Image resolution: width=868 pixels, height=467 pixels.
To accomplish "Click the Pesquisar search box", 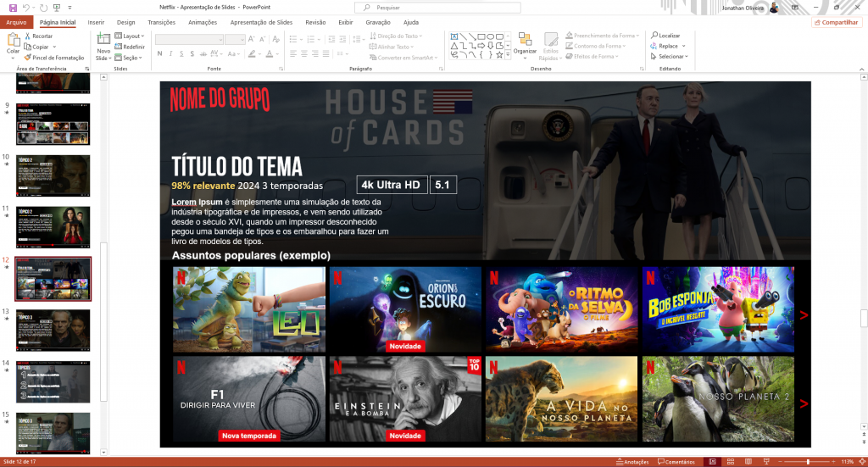I will [x=437, y=8].
